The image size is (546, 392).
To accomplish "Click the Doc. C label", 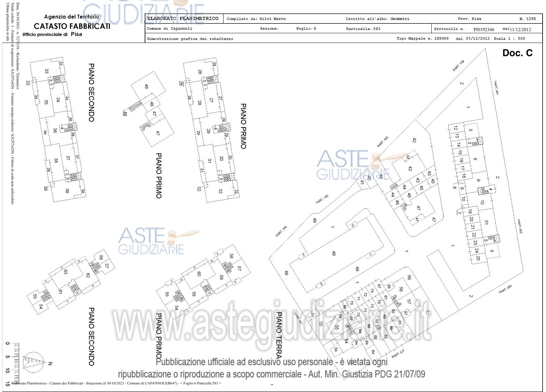I will 517,53.
